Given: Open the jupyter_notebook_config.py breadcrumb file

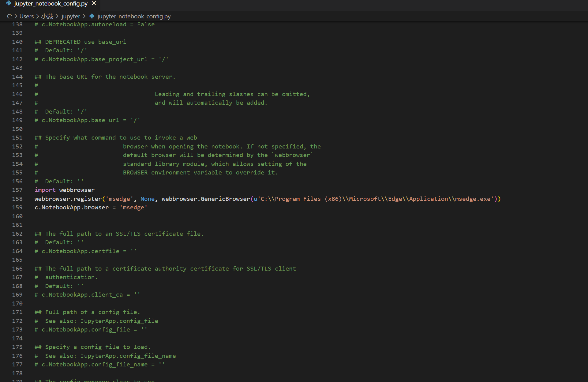Looking at the screenshot, I should [134, 16].
